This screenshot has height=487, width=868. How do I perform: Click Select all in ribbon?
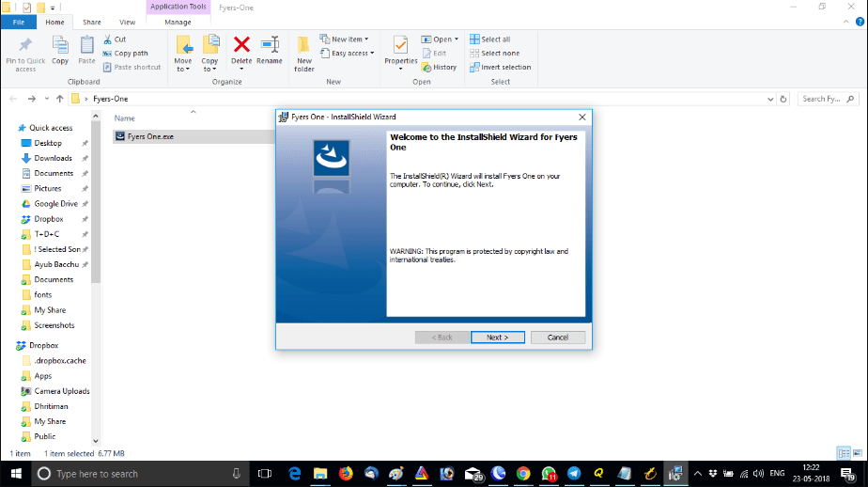[x=490, y=39]
